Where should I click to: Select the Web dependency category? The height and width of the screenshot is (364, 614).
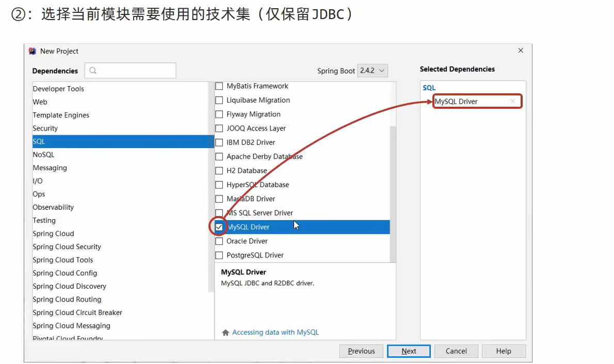click(x=40, y=102)
